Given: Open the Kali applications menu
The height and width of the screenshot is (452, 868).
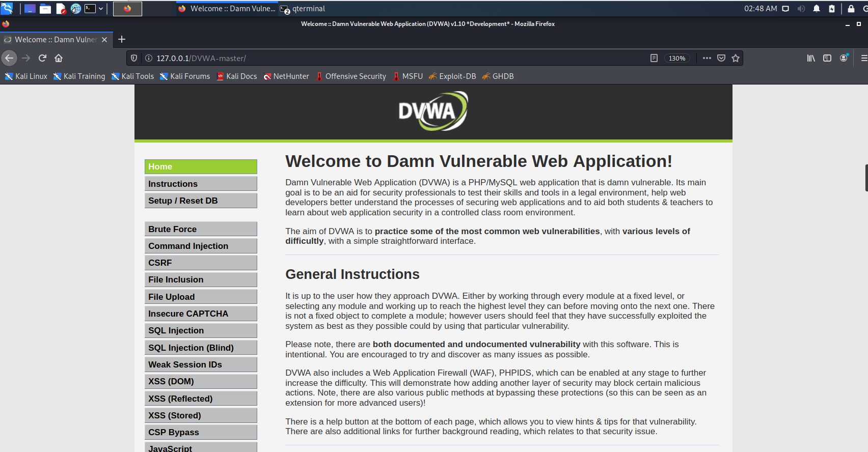Looking at the screenshot, I should coord(7,8).
